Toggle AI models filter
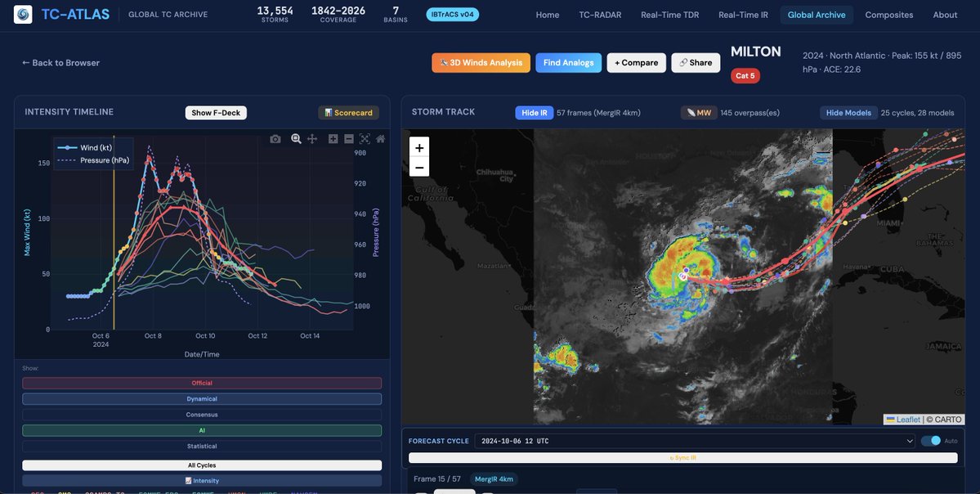This screenshot has height=494, width=980. (x=202, y=430)
